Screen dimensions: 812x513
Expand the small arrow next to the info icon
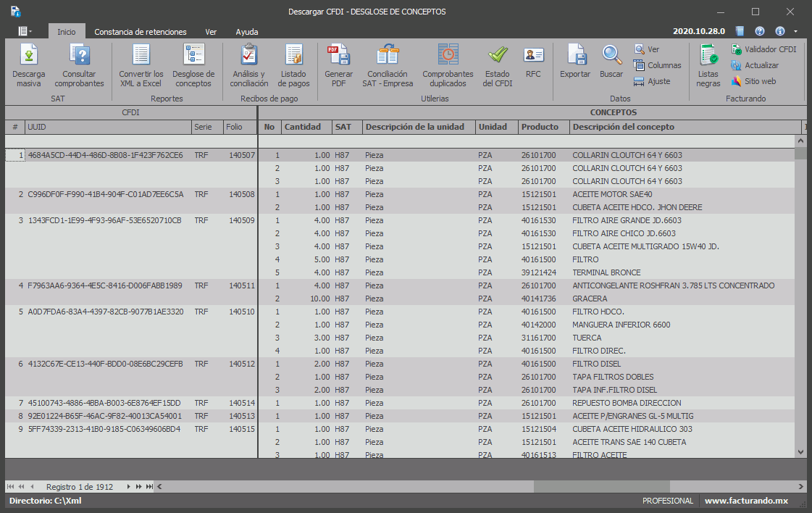[796, 32]
